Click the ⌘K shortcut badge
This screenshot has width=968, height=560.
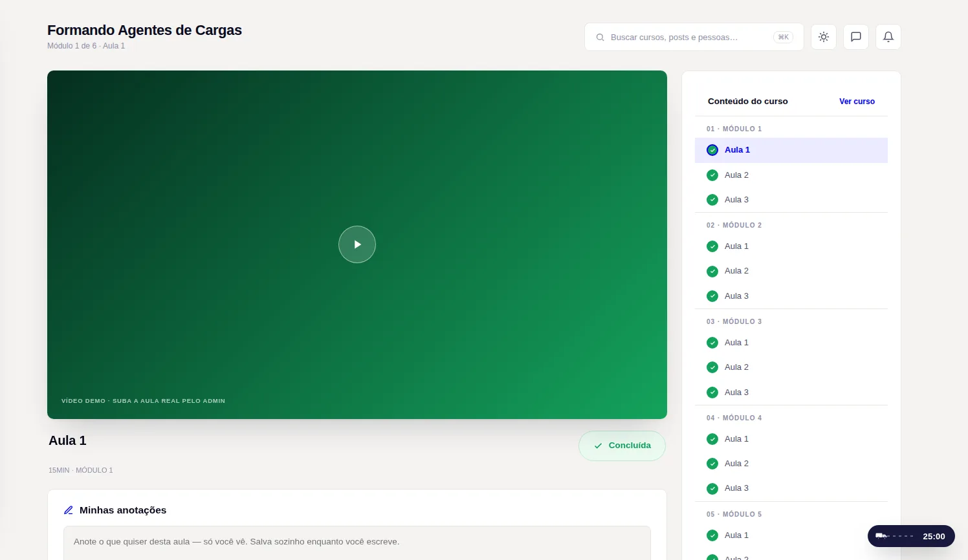tap(783, 38)
